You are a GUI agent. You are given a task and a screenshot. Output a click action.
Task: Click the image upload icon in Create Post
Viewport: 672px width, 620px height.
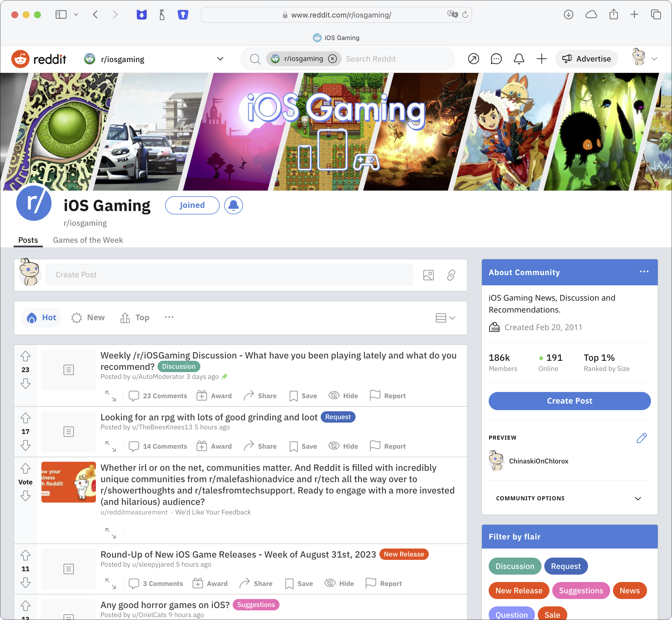[x=428, y=275]
